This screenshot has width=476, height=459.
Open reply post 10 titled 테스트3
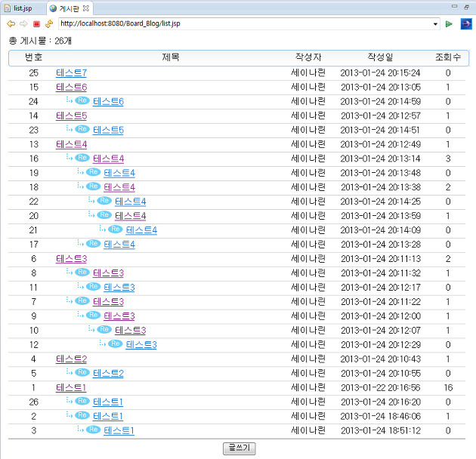coord(131,330)
